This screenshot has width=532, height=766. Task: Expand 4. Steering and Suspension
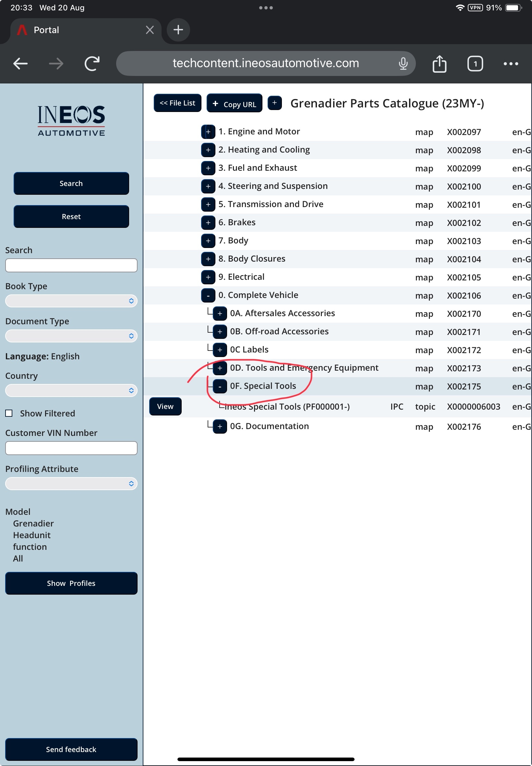click(208, 186)
